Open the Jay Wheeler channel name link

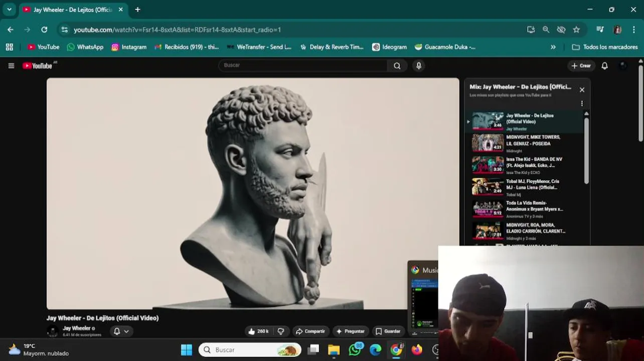76,328
